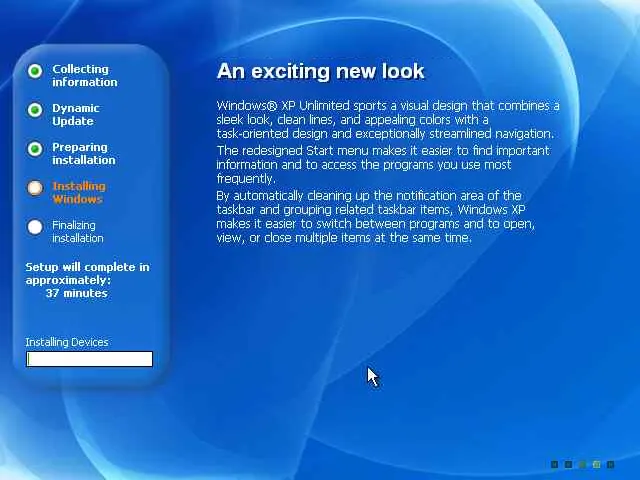640x480 pixels.
Task: Click the green Dynamic Update step indicator
Action: point(35,110)
